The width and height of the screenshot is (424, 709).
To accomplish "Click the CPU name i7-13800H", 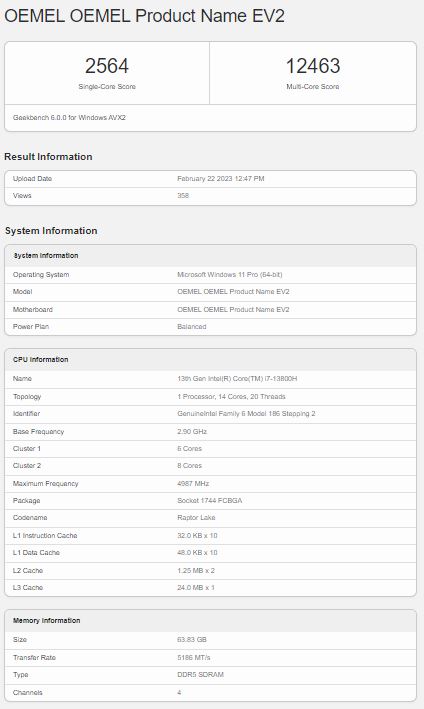I will (237, 378).
